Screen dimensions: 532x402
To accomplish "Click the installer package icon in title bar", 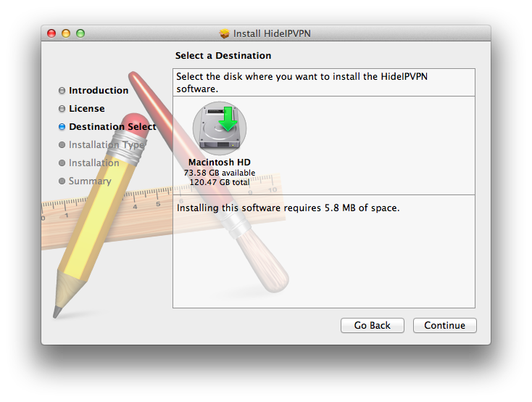I will point(224,33).
